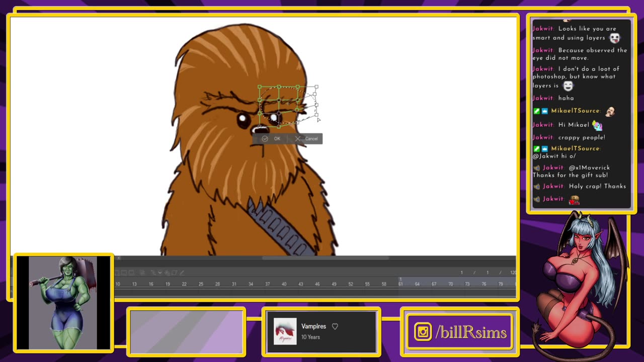Jump to frame 70 on the timeline
The height and width of the screenshot is (362, 644).
click(450, 284)
